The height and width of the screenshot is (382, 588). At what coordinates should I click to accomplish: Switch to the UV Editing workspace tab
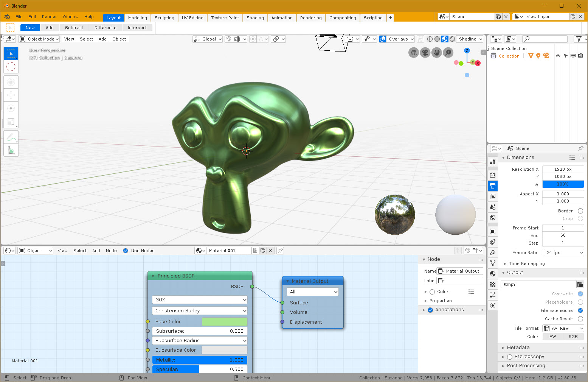point(192,18)
